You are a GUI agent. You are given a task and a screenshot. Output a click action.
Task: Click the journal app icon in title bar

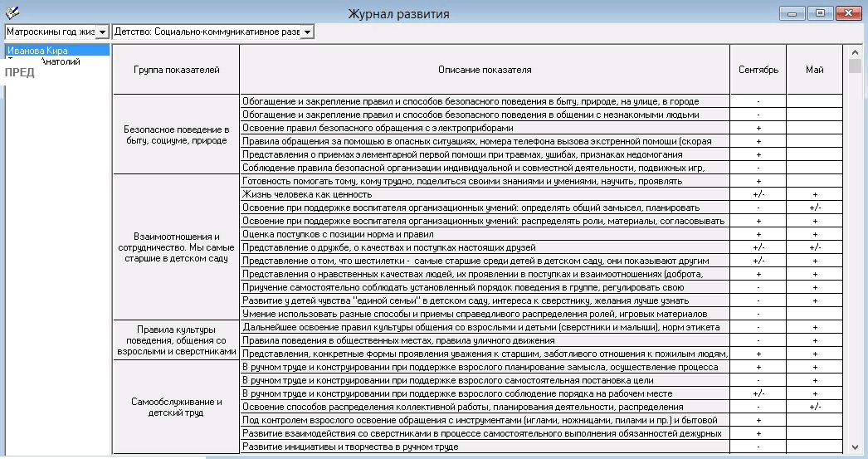click(12, 12)
